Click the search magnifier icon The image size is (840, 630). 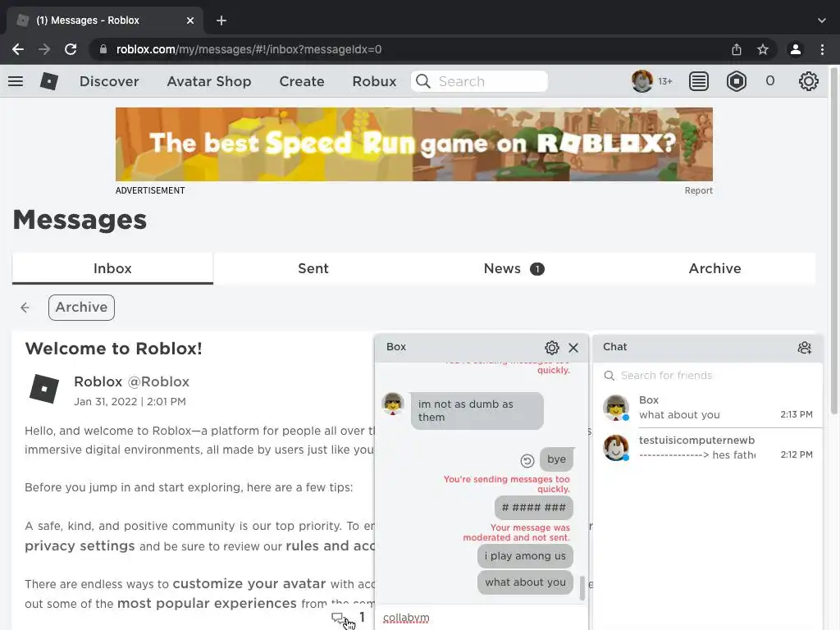click(x=423, y=81)
